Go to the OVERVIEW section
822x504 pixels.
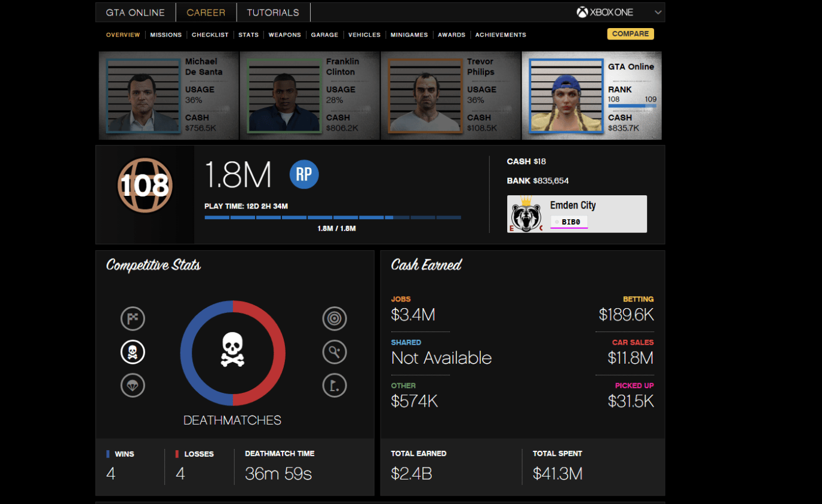coord(123,35)
